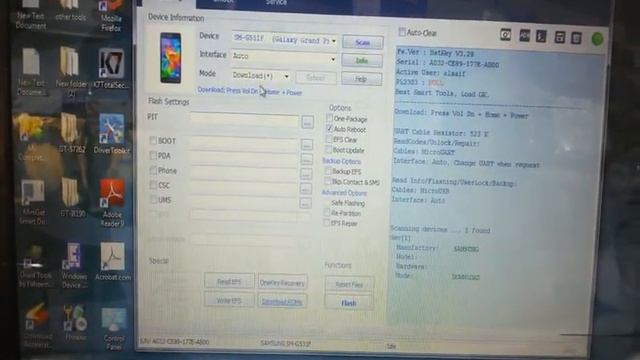
Task: Switch to the Service tab
Action: pos(276,3)
